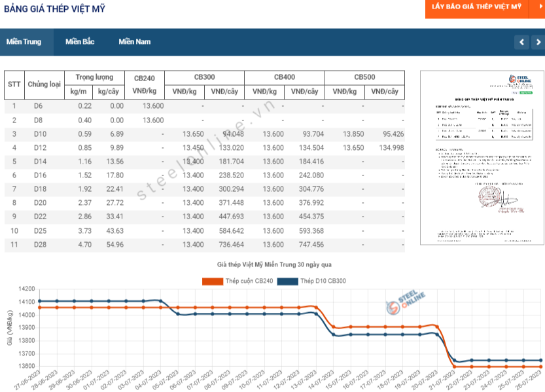Select the D10 row label
The height and width of the screenshot is (392, 545).
[40, 134]
